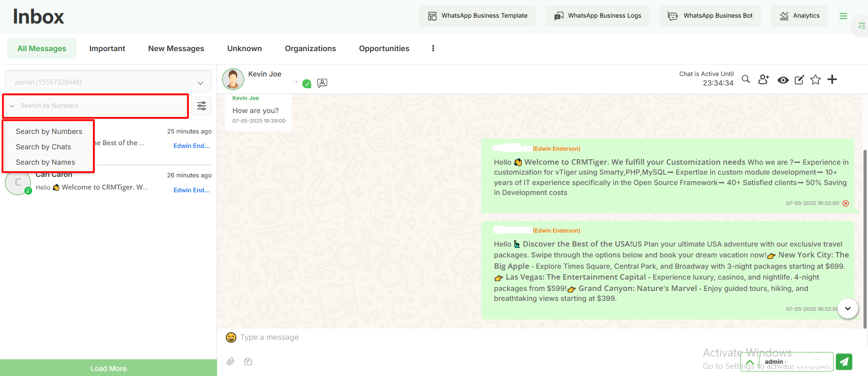Jump to latest message with down arrow
This screenshot has height=376, width=868.
(848, 309)
